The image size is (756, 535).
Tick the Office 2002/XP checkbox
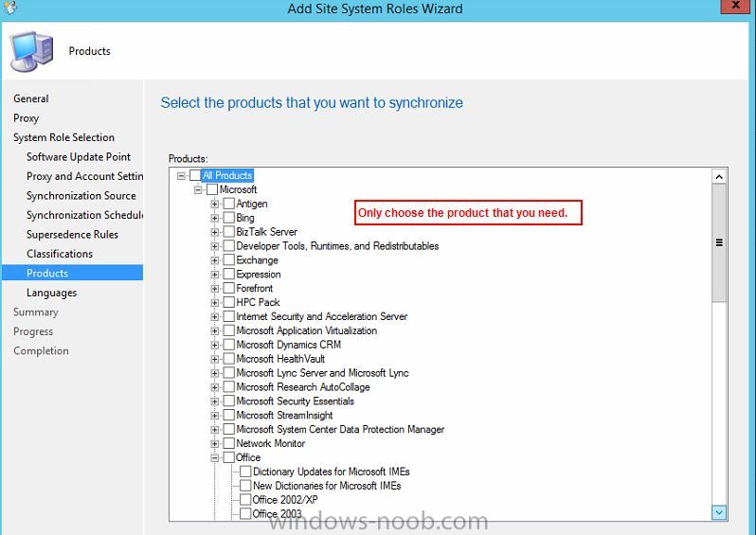[x=245, y=499]
